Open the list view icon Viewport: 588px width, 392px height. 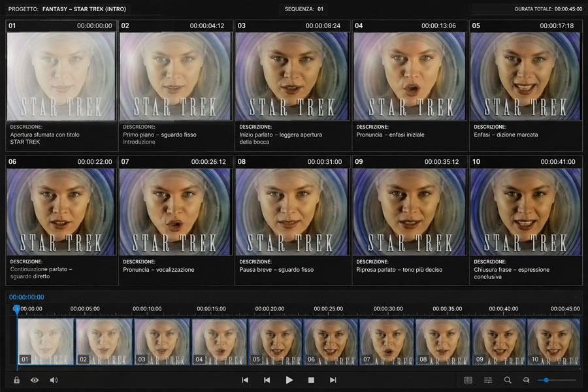coord(468,380)
